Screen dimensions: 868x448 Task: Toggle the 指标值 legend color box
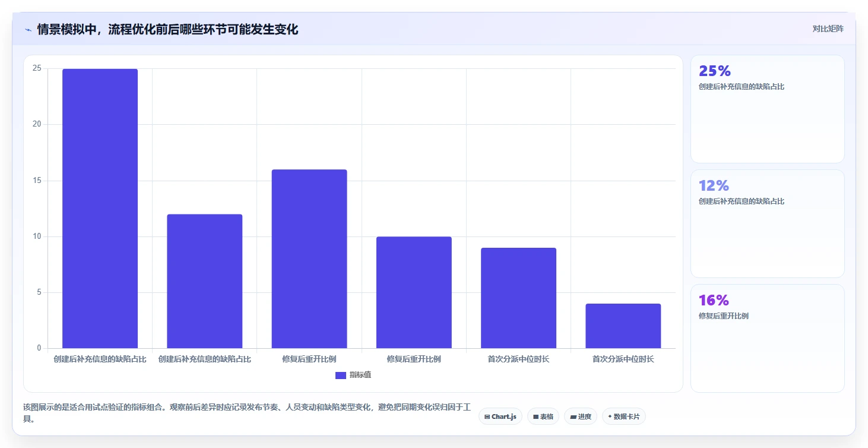pos(341,375)
